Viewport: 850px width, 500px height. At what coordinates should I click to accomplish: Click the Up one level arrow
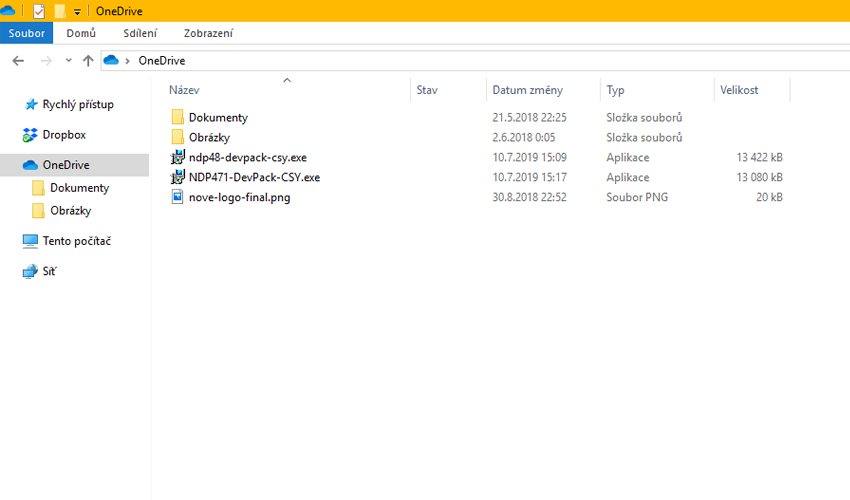88,61
